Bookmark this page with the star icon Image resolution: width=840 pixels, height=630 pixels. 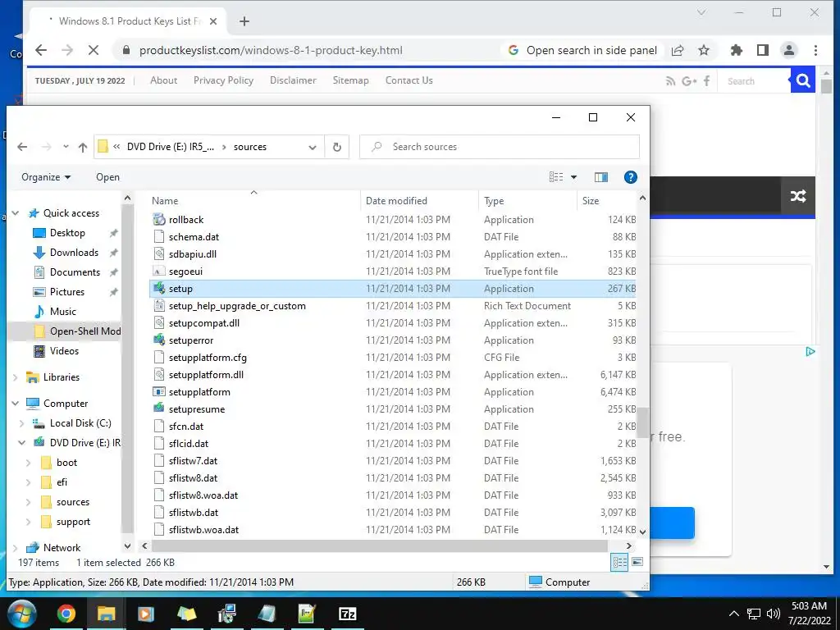pyautogui.click(x=704, y=50)
